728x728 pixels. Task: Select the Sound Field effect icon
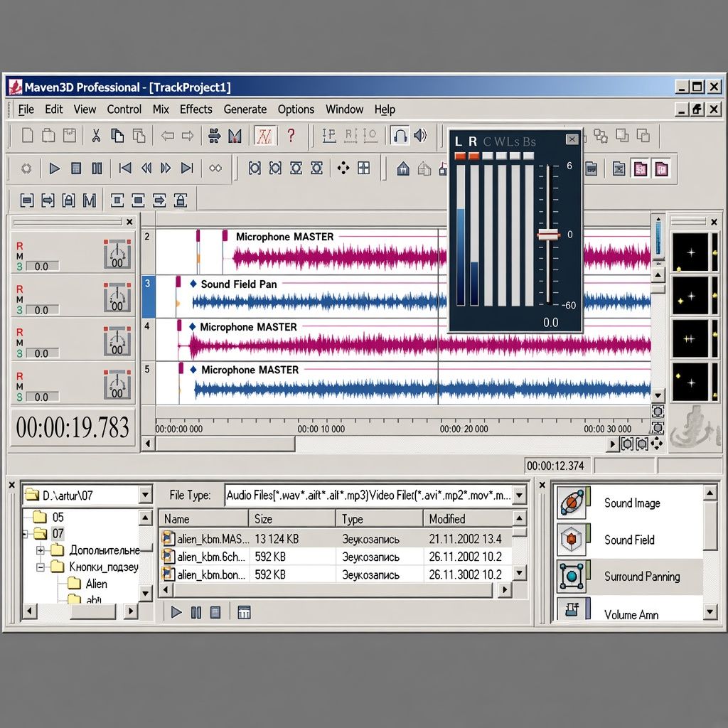[571, 540]
